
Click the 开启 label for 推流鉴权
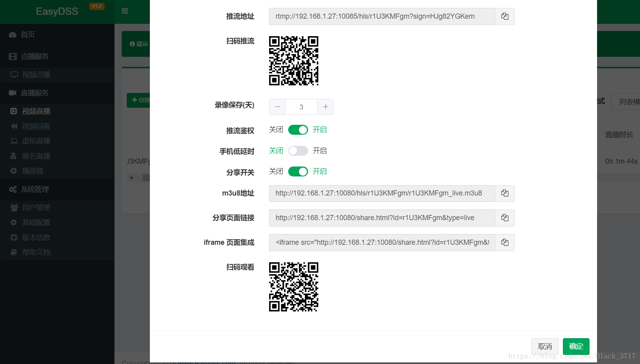(x=320, y=130)
